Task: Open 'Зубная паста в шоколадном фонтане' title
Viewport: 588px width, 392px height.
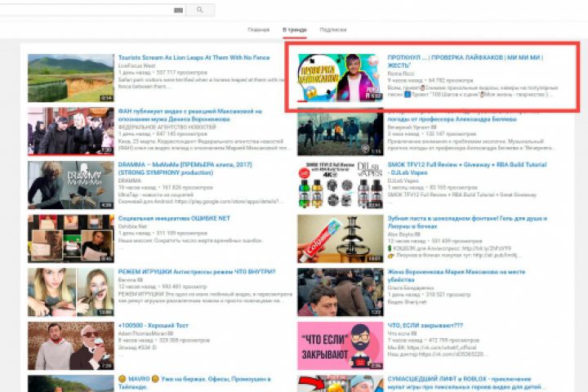Action: click(x=467, y=222)
